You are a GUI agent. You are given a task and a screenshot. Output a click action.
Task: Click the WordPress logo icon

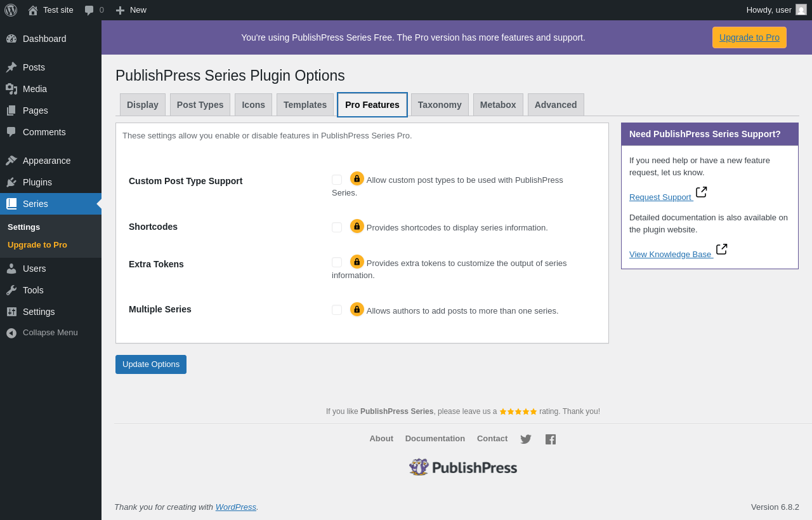click(11, 10)
